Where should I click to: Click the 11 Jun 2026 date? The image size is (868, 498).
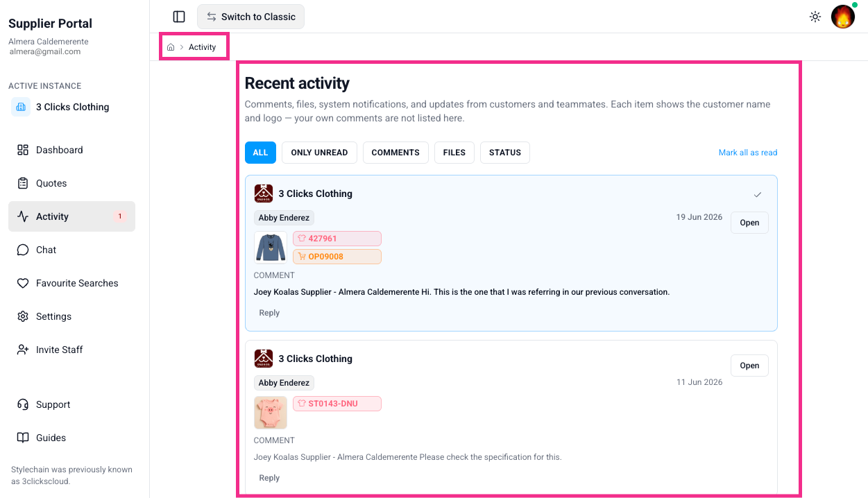point(699,382)
